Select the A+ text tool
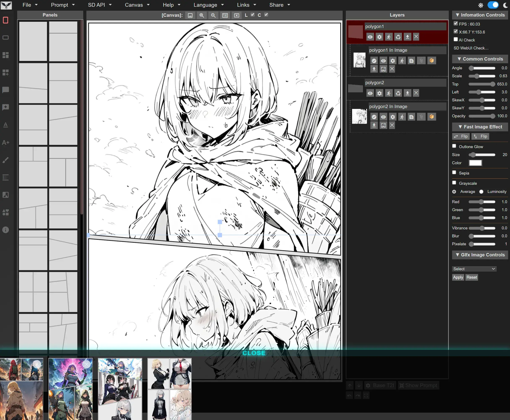This screenshot has width=510, height=420. coord(5,142)
